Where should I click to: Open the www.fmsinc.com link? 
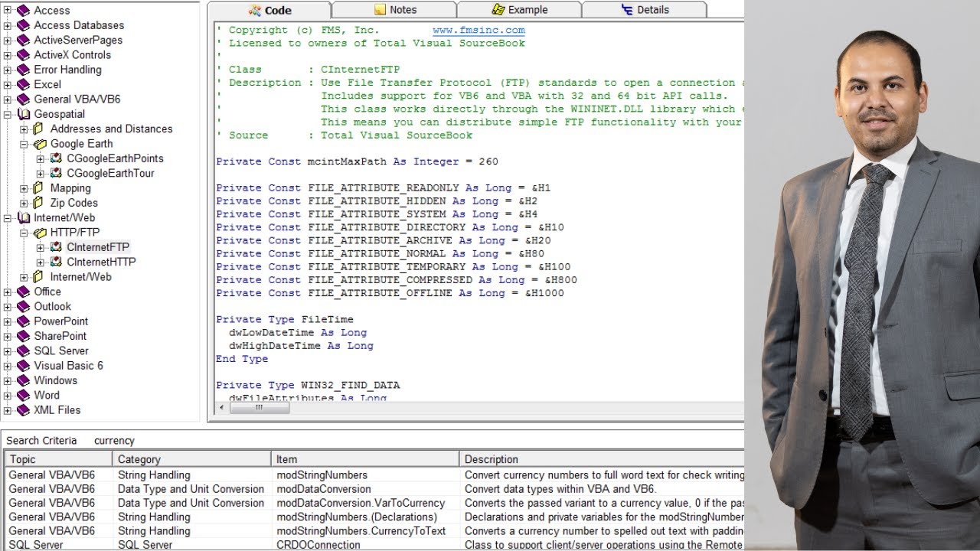(x=479, y=31)
